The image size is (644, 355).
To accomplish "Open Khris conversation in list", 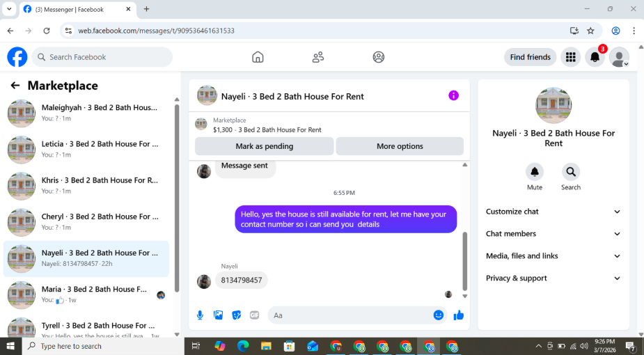I will click(86, 185).
